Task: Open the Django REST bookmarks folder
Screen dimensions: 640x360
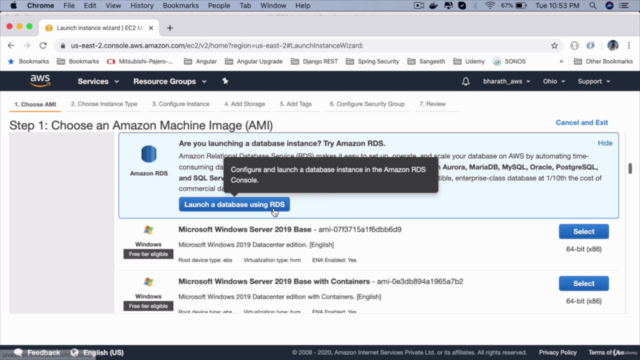Action: pyautogui.click(x=314, y=61)
